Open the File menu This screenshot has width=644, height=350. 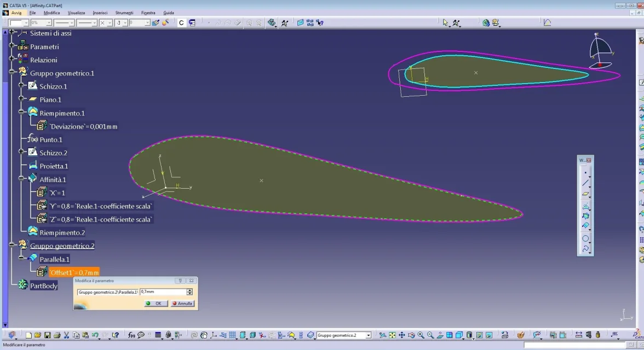coord(32,13)
